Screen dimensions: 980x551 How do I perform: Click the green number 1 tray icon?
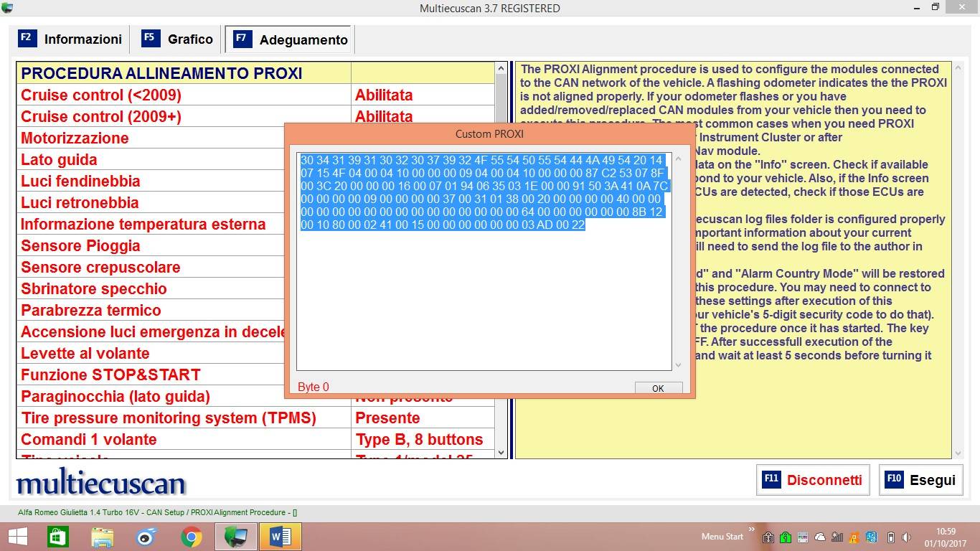coord(785,537)
